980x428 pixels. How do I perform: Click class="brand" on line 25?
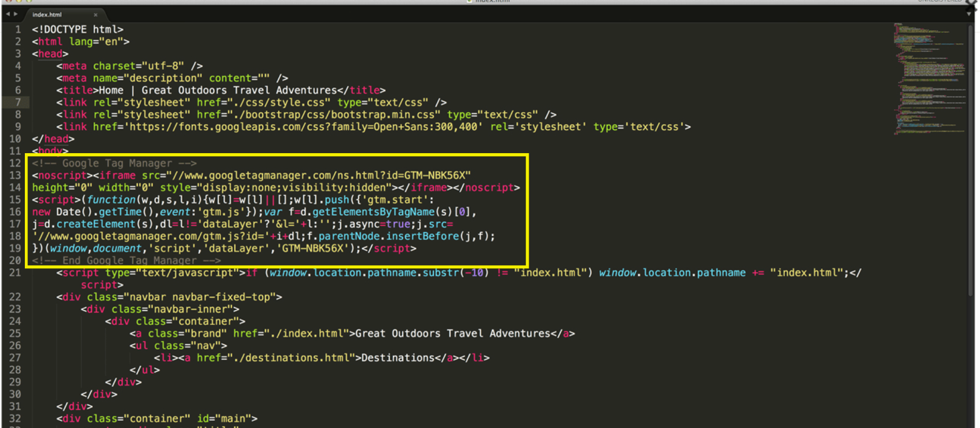(187, 334)
